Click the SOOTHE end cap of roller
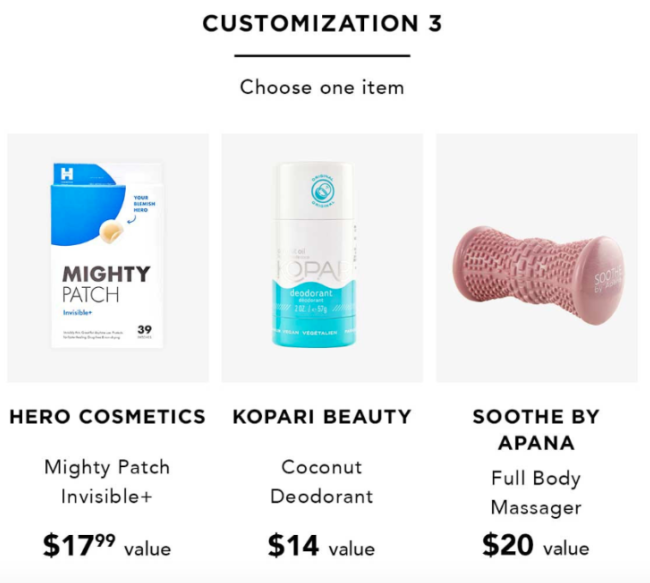 [x=608, y=279]
